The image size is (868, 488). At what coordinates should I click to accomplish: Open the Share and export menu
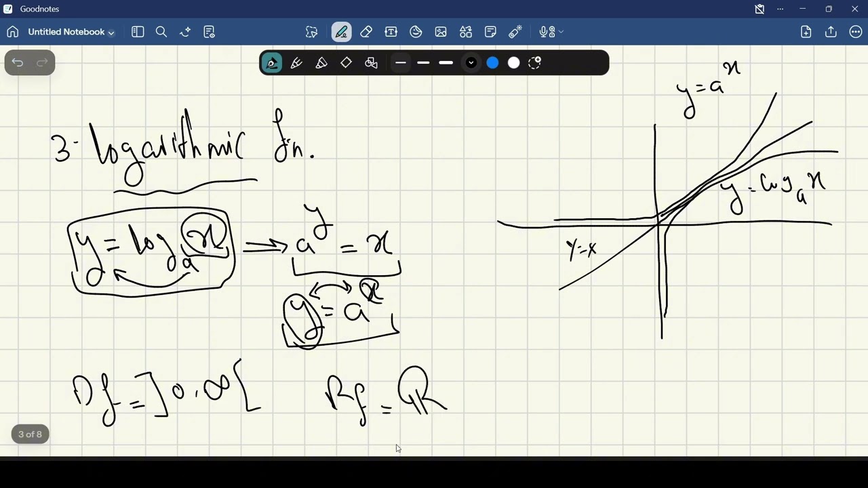831,32
